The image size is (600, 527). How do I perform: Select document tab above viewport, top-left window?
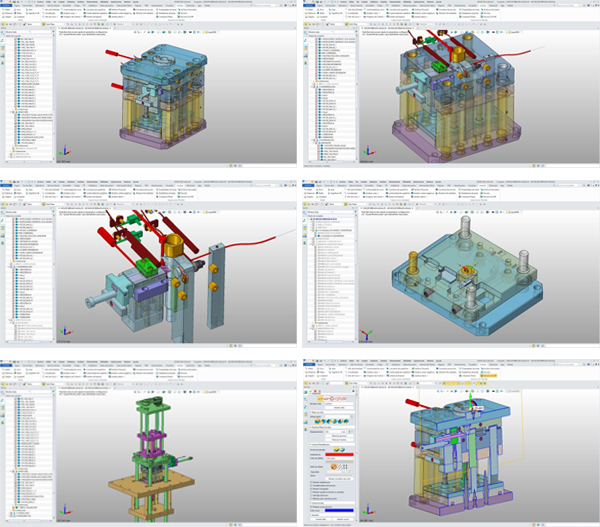coord(84,28)
